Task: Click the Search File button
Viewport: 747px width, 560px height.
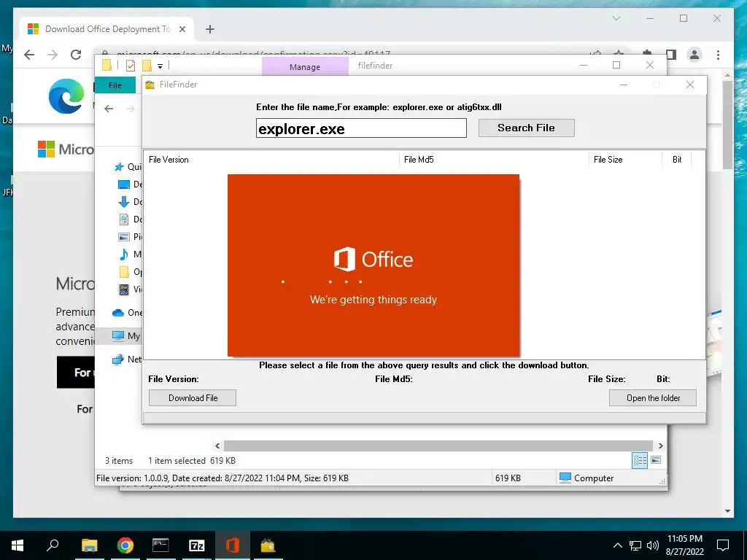Action: click(526, 128)
